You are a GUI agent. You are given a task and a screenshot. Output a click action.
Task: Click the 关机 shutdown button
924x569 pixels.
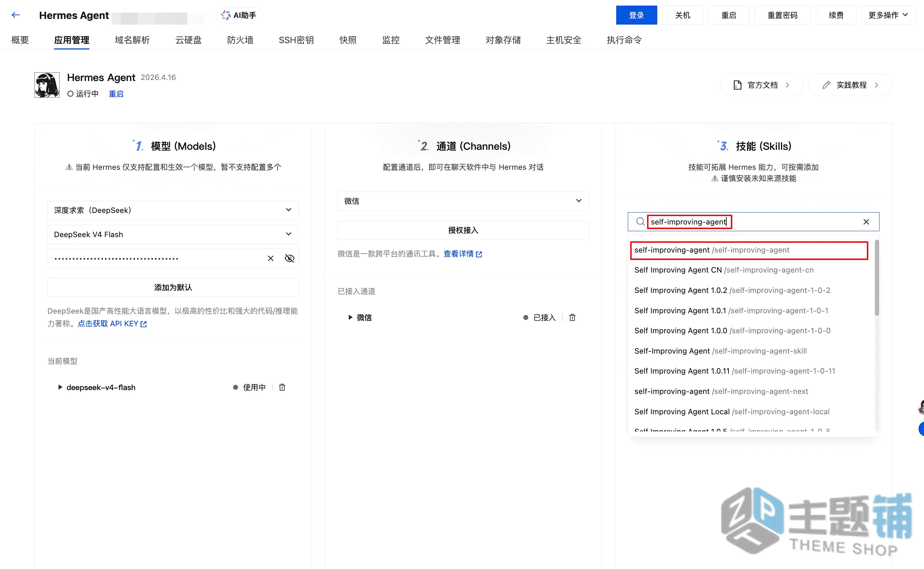pyautogui.click(x=683, y=15)
